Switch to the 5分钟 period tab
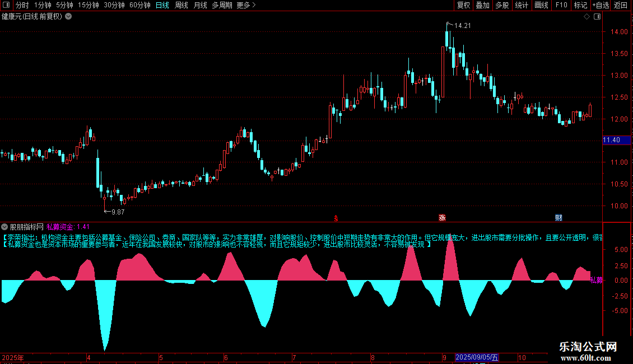The image size is (633, 364). 64,5
